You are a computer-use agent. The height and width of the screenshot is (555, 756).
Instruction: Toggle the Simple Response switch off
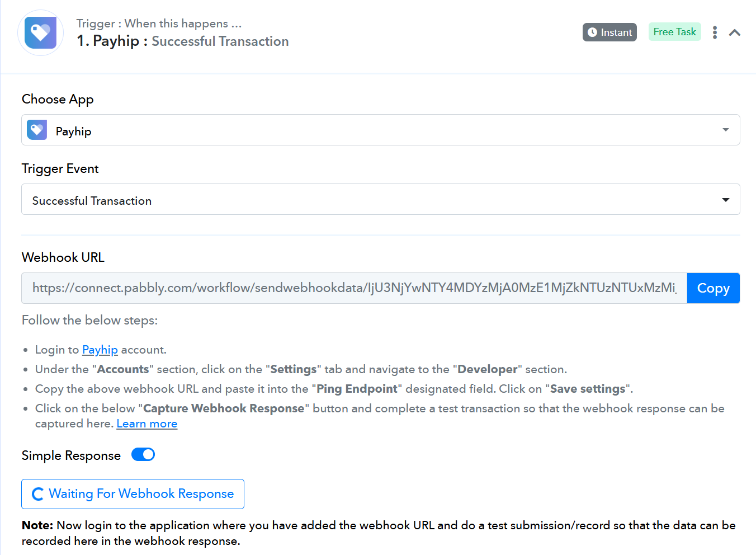(x=143, y=455)
